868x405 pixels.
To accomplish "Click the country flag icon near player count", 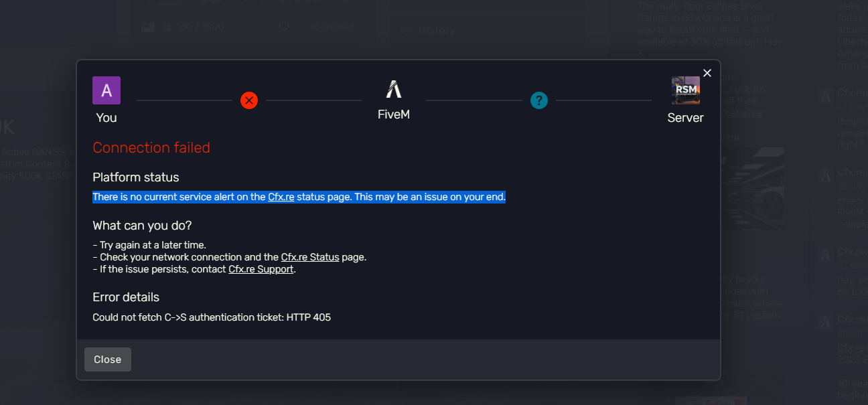I will tap(147, 27).
